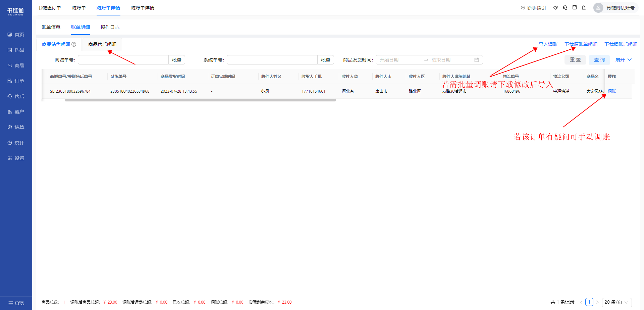Click 唐山市 city cell

click(x=381, y=91)
